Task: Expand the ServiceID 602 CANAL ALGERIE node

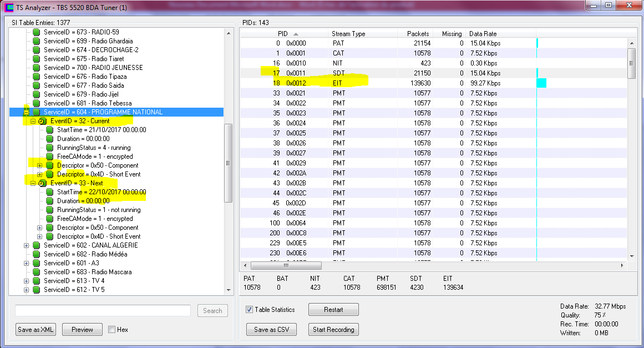Action: (x=26, y=245)
